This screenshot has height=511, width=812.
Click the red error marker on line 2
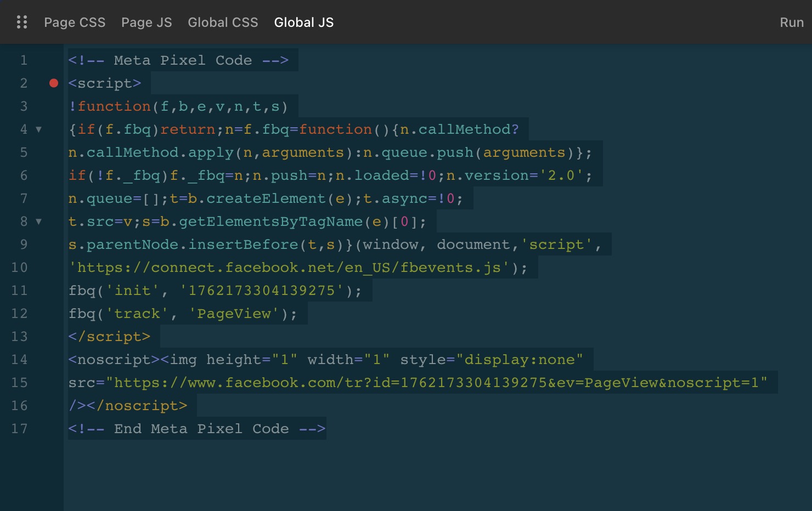(x=54, y=83)
